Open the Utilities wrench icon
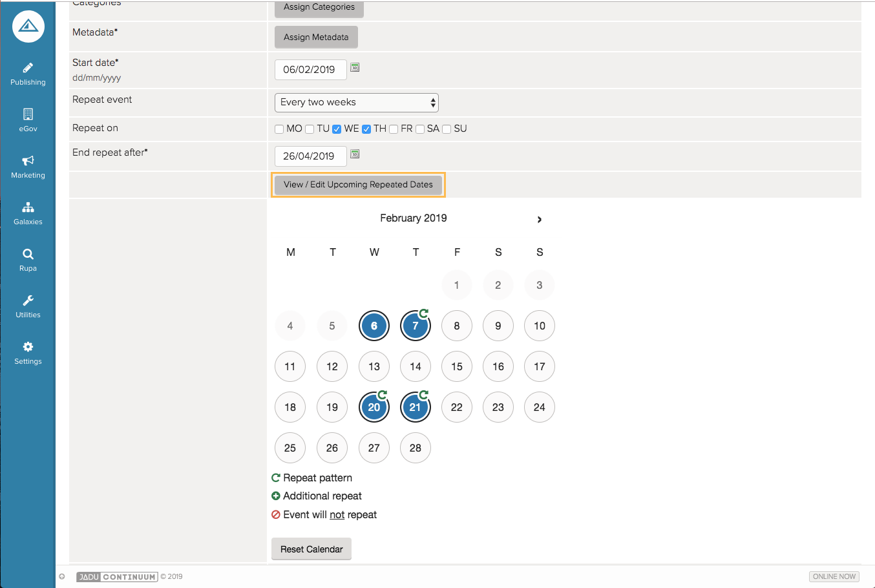 [x=28, y=300]
